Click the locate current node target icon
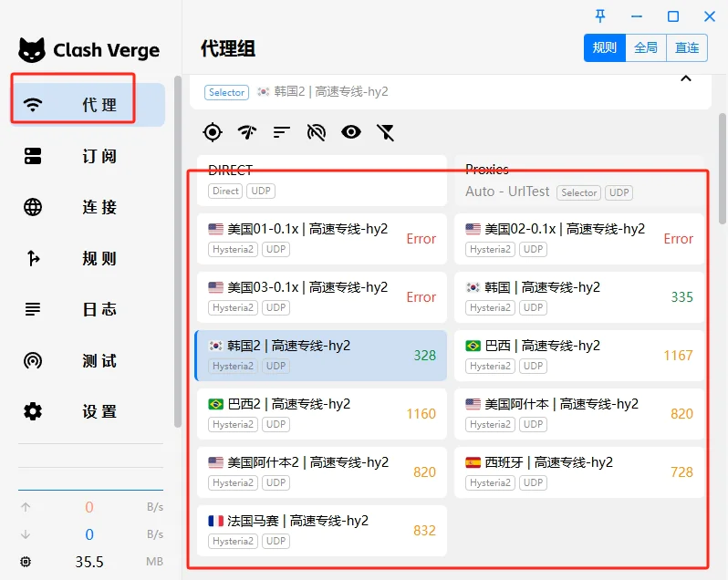The image size is (728, 580). (213, 132)
